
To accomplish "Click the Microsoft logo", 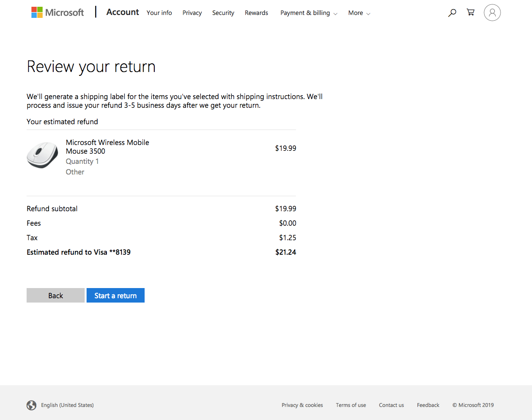I will coord(58,13).
